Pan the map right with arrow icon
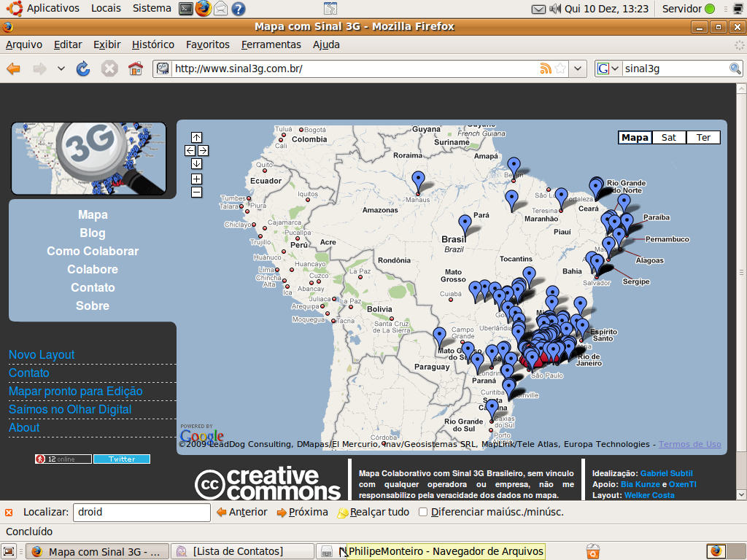The image size is (747, 560). click(x=203, y=151)
